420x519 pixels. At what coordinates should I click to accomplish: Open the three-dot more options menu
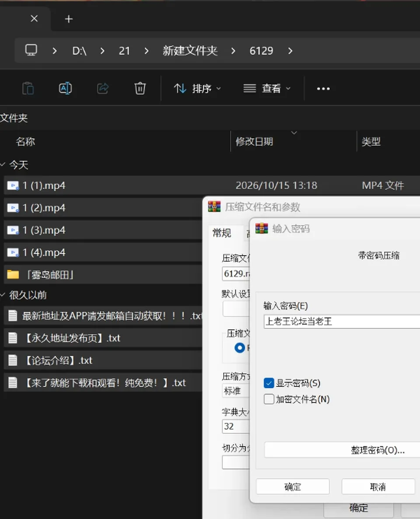(323, 89)
